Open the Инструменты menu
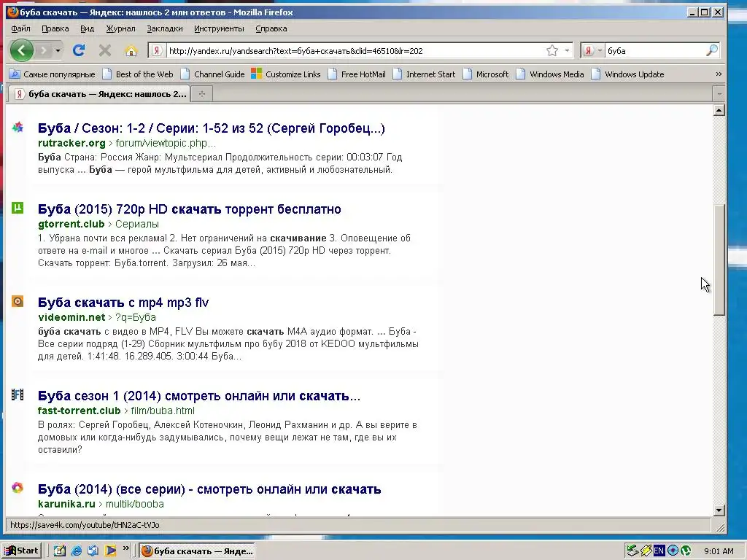 pos(219,28)
